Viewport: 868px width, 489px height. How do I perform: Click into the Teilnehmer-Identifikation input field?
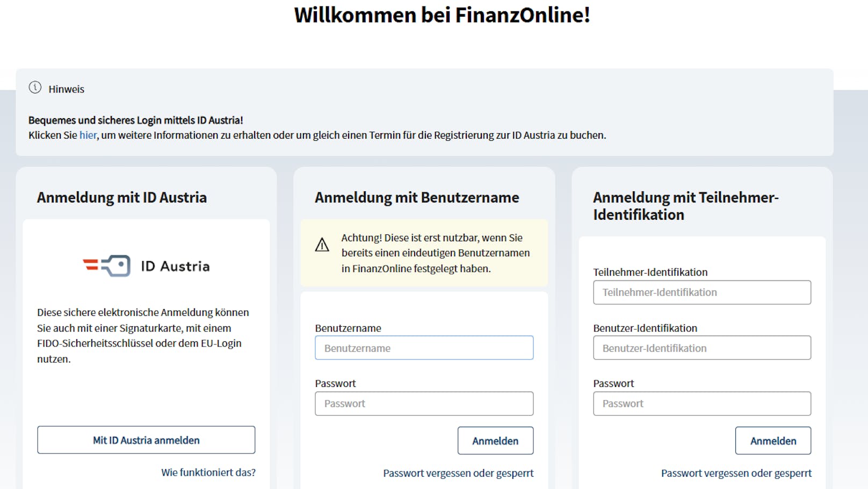[x=701, y=292]
